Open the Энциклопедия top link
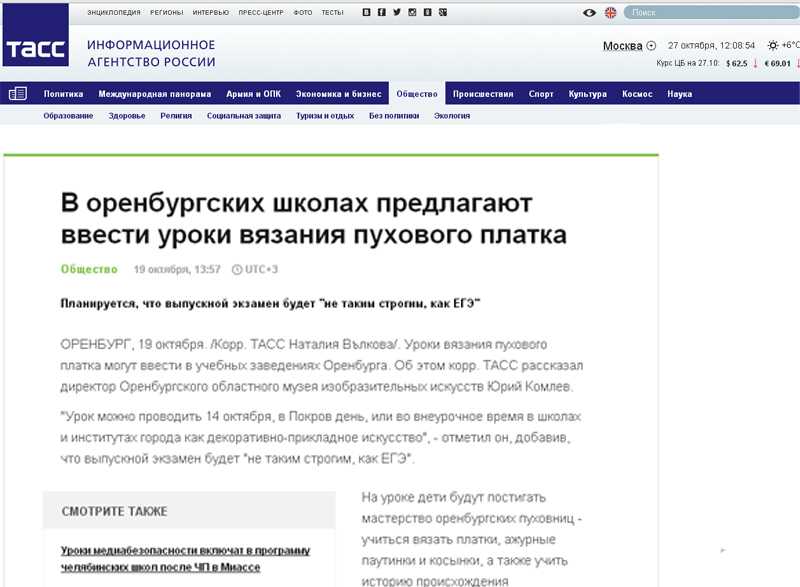800x587 pixels. [114, 12]
